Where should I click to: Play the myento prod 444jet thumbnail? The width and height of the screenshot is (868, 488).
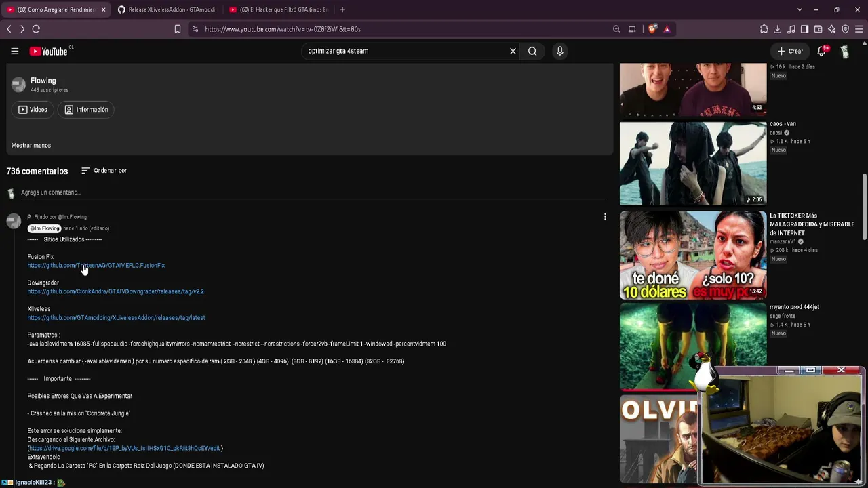point(693,346)
